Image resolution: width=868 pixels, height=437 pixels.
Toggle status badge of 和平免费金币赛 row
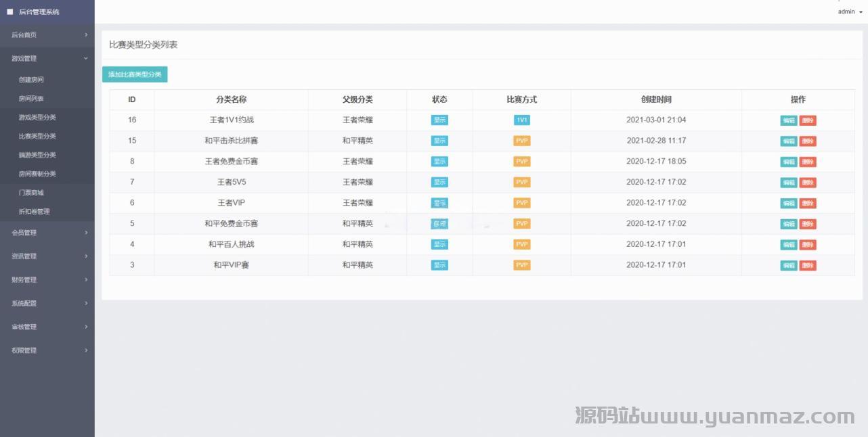point(439,224)
